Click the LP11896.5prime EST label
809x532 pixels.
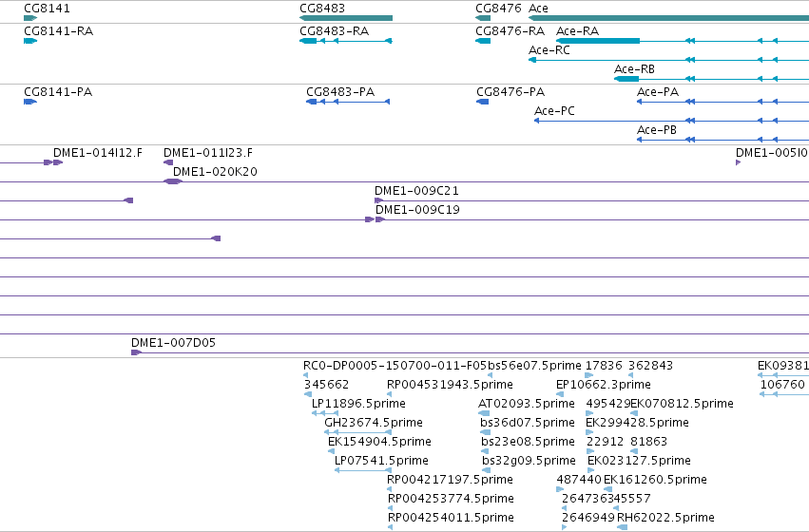358,404
